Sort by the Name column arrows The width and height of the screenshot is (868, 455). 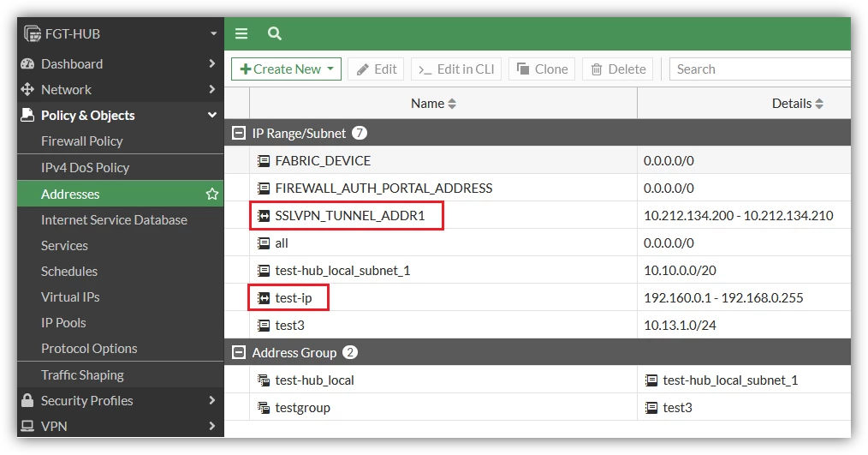coord(452,104)
